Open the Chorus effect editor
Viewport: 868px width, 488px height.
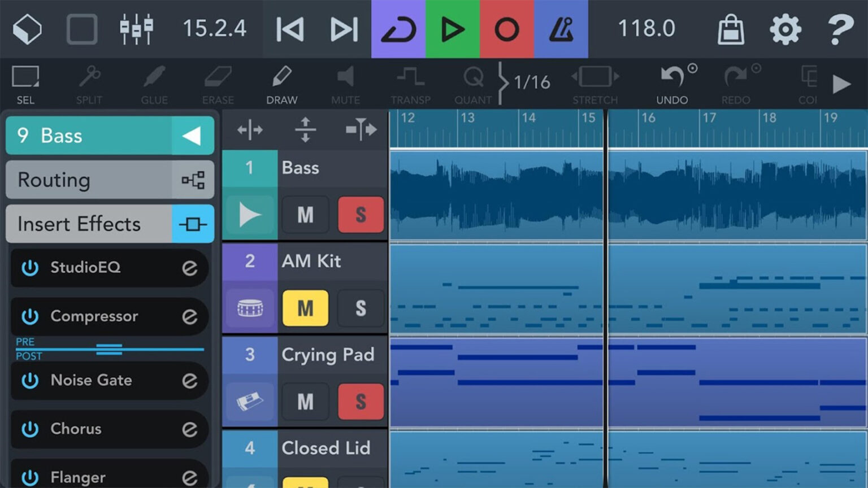click(190, 429)
